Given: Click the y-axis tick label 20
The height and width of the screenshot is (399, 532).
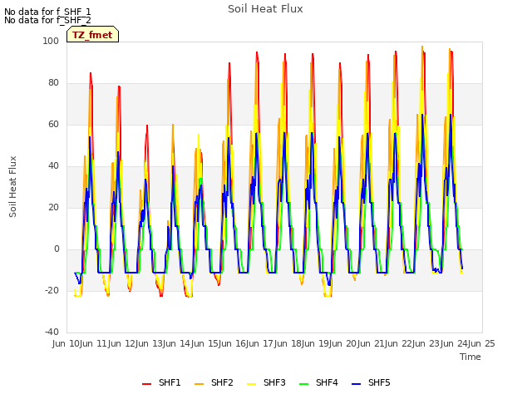Looking at the screenshot, I should (x=53, y=207).
